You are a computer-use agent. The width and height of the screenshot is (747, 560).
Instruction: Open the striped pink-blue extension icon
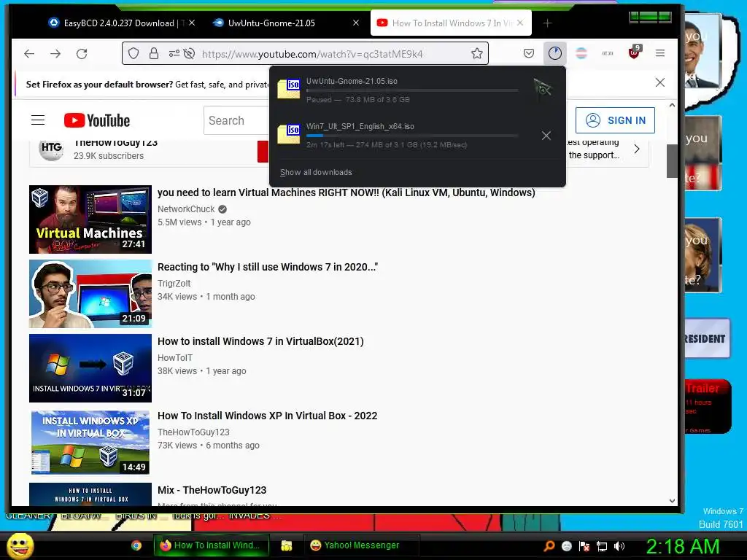click(581, 53)
